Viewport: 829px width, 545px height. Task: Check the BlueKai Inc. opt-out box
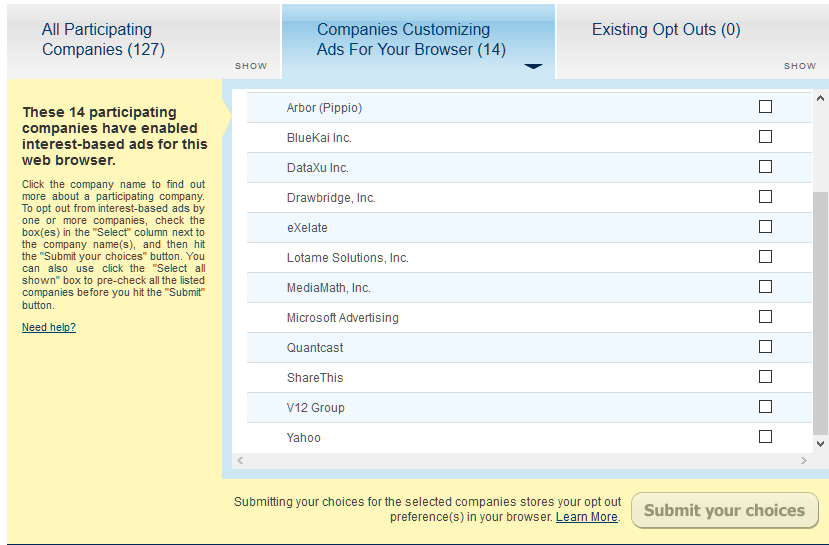765,137
